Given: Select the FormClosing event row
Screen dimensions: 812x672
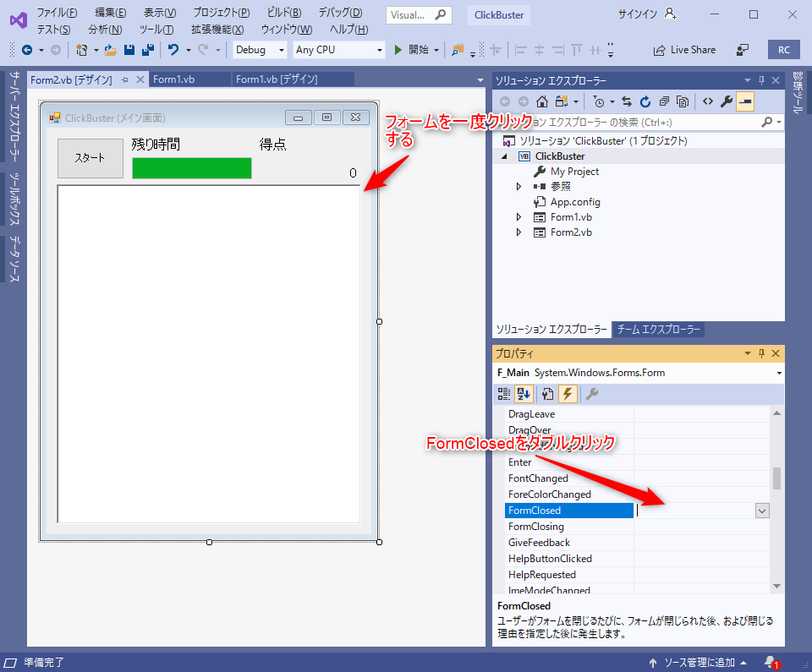Looking at the screenshot, I should [637, 527].
